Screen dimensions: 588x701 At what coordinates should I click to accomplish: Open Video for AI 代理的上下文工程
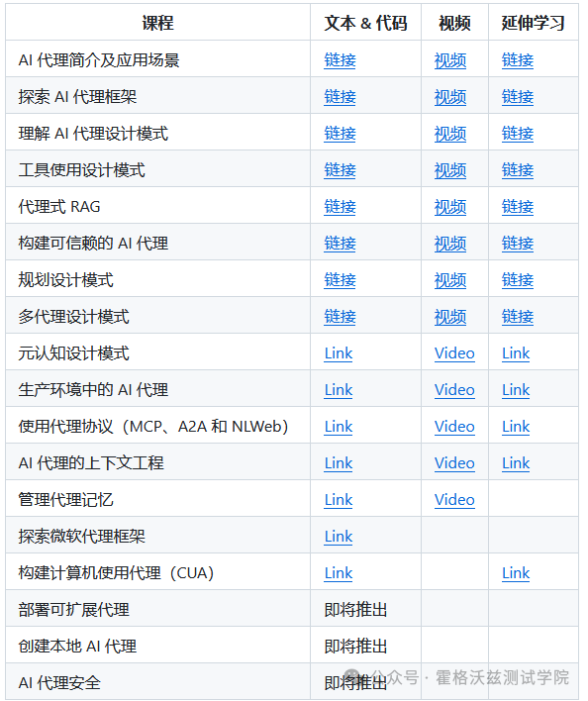click(x=454, y=463)
